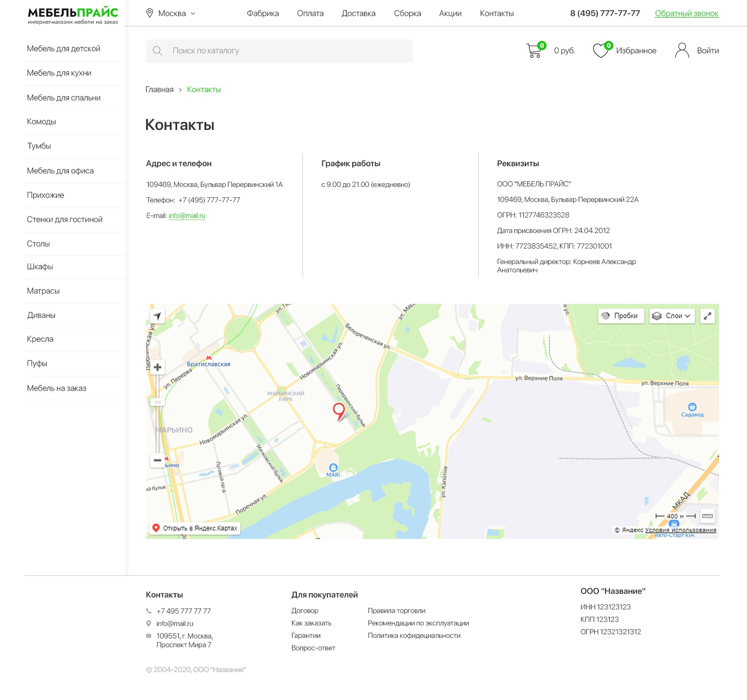Screen dimensions: 747x700
Task: Open the Избранное heart icon
Action: click(602, 50)
